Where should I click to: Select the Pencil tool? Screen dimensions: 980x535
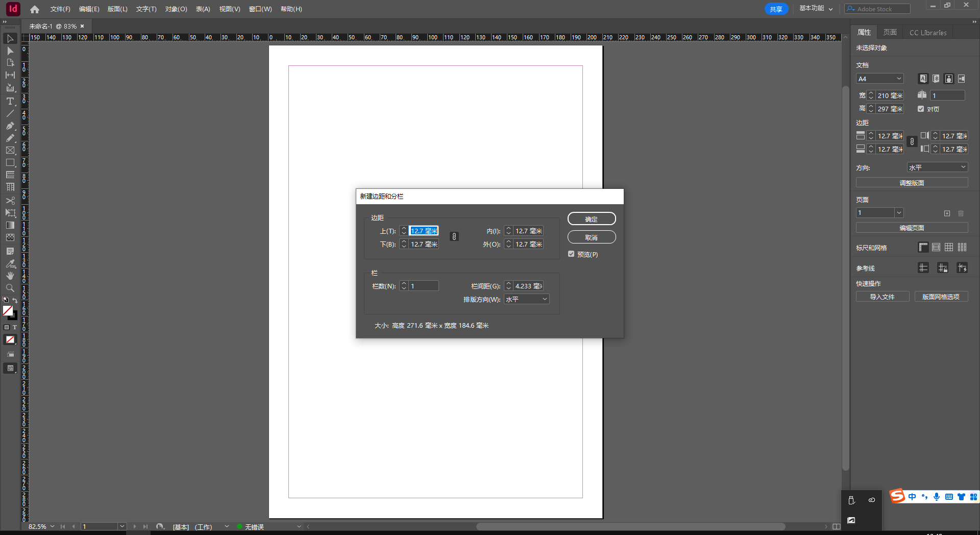point(10,138)
